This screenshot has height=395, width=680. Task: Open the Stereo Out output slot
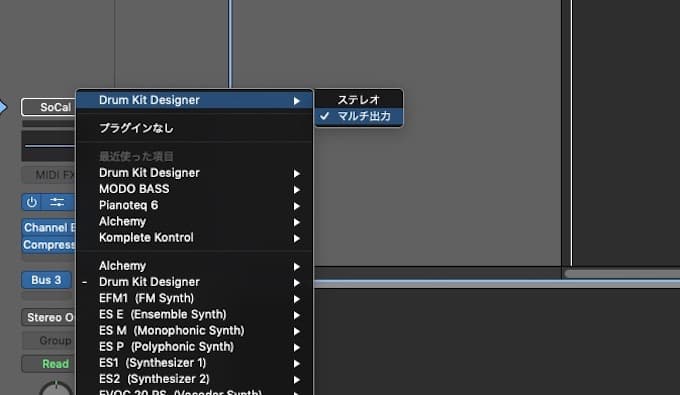click(x=49, y=317)
